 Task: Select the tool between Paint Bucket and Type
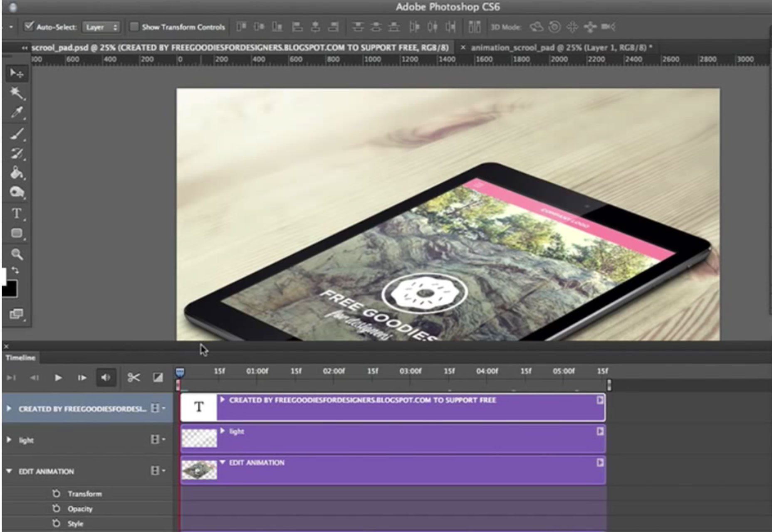click(17, 192)
